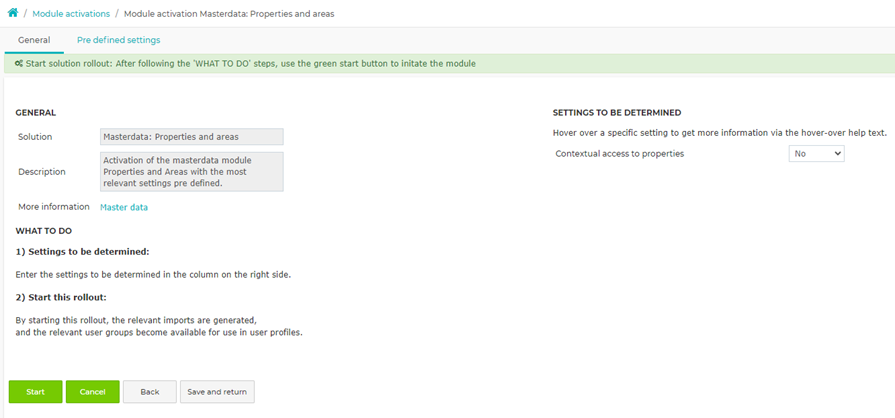Click the 'Start solution rollout' banner message
The width and height of the screenshot is (895, 418).
(250, 63)
